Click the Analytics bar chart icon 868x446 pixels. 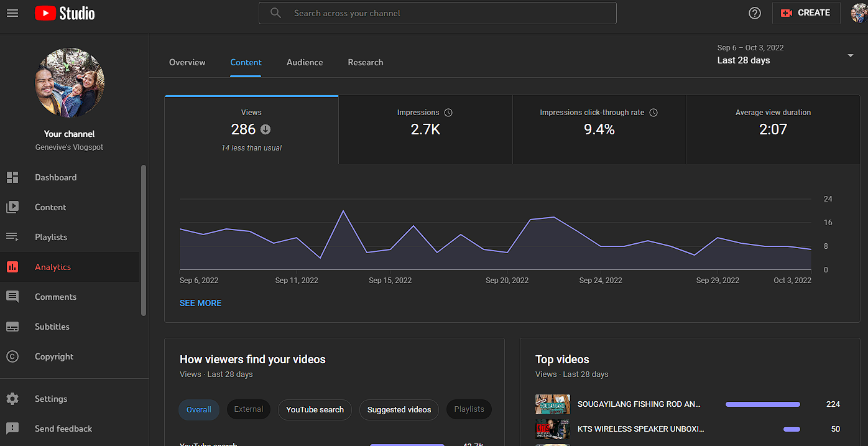12,267
